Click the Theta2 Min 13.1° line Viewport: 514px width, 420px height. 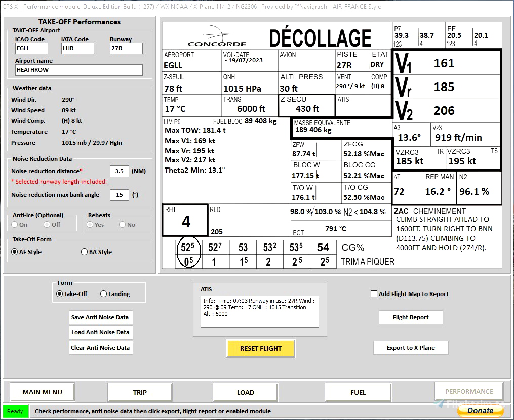click(195, 170)
